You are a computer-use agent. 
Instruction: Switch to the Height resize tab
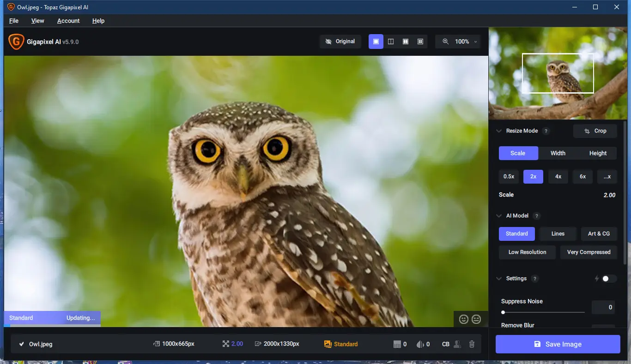[x=598, y=153]
